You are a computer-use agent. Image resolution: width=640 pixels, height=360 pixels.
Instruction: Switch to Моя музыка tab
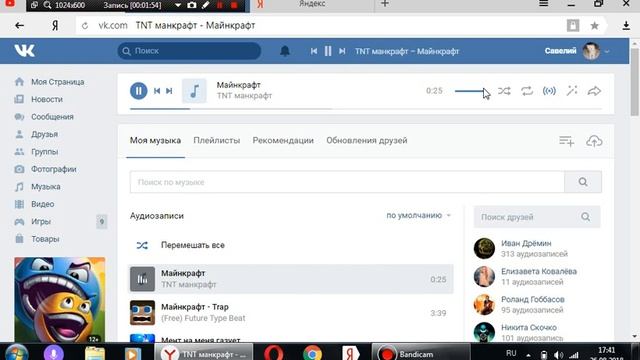[155, 140]
